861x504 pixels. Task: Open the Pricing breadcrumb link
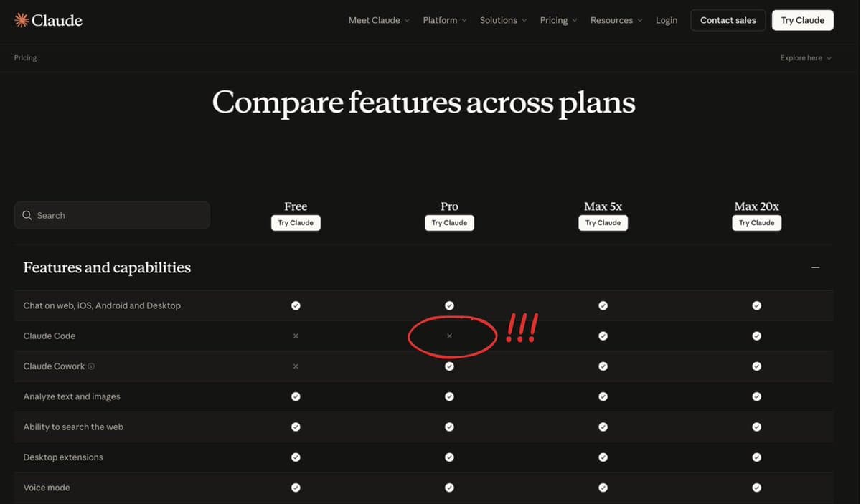[25, 57]
